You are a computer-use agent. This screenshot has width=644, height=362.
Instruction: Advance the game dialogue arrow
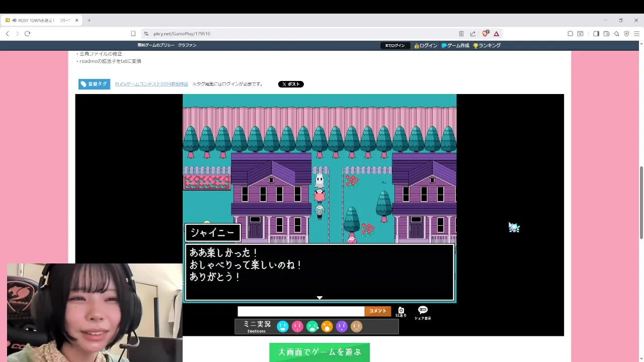319,298
